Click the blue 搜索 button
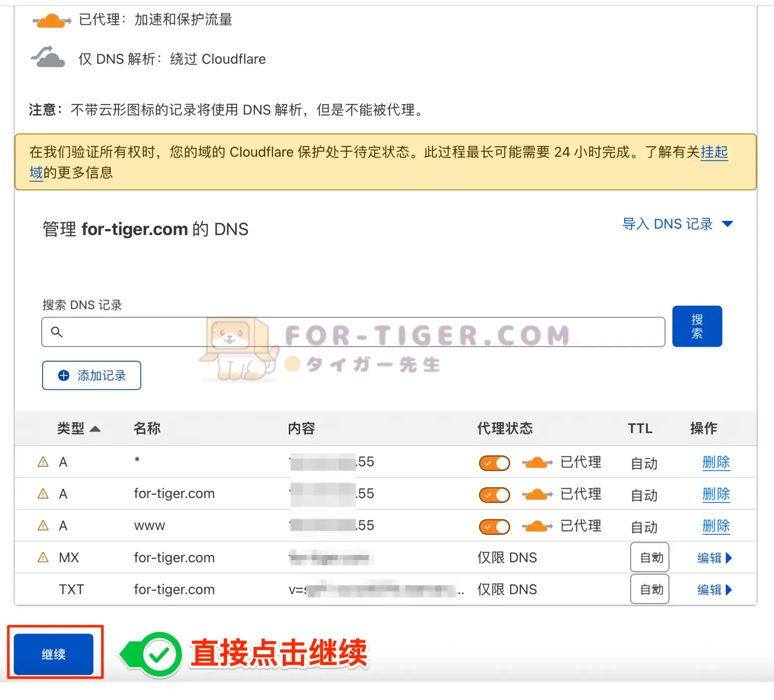 (x=697, y=326)
